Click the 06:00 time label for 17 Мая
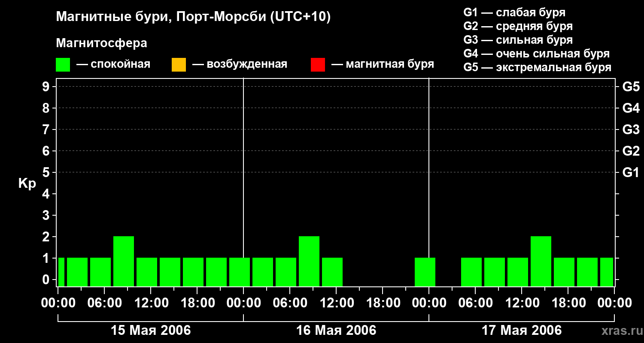The height and width of the screenshot is (343, 644). point(475,303)
